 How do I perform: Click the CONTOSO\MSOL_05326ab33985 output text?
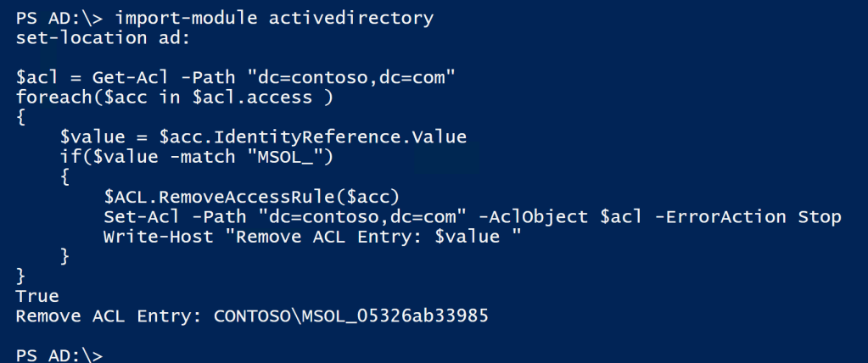point(351,316)
